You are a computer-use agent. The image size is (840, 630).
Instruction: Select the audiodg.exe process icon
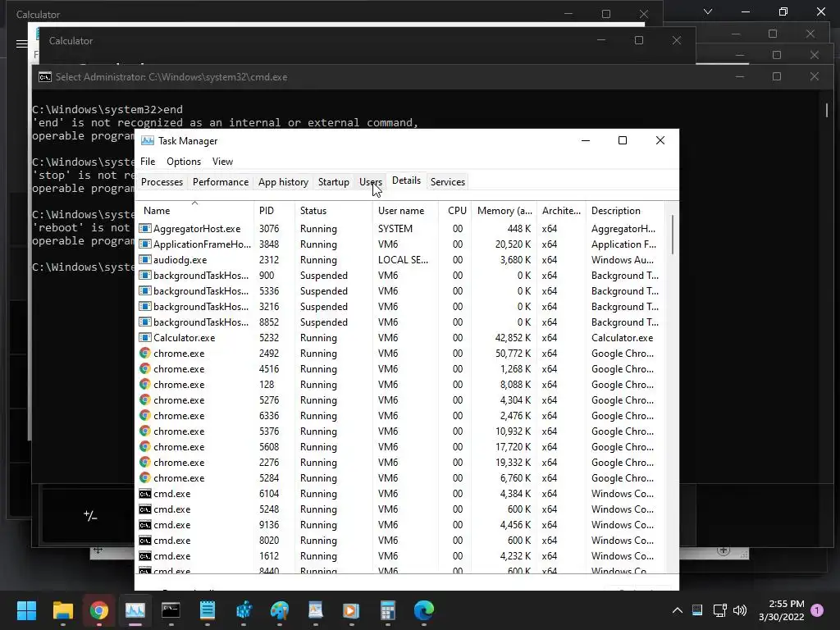tap(144, 259)
